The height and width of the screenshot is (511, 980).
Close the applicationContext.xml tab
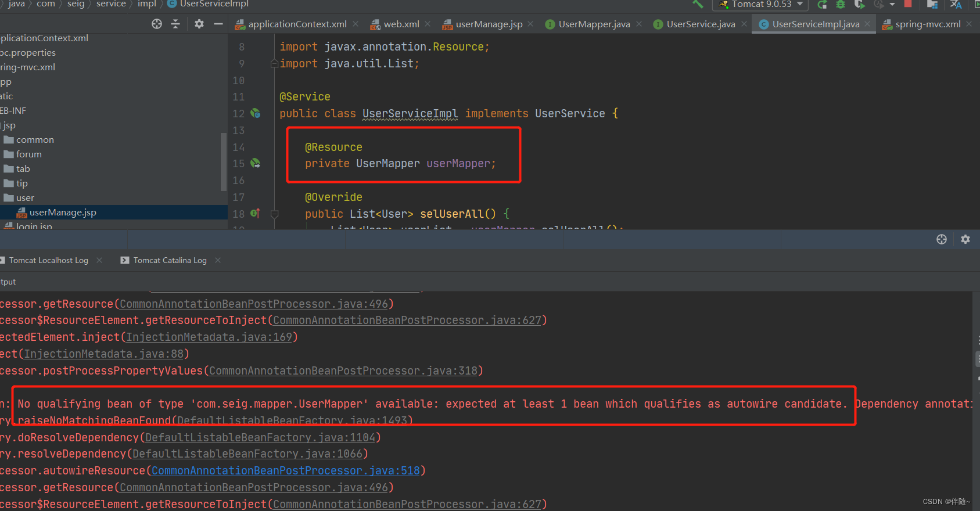pos(356,24)
